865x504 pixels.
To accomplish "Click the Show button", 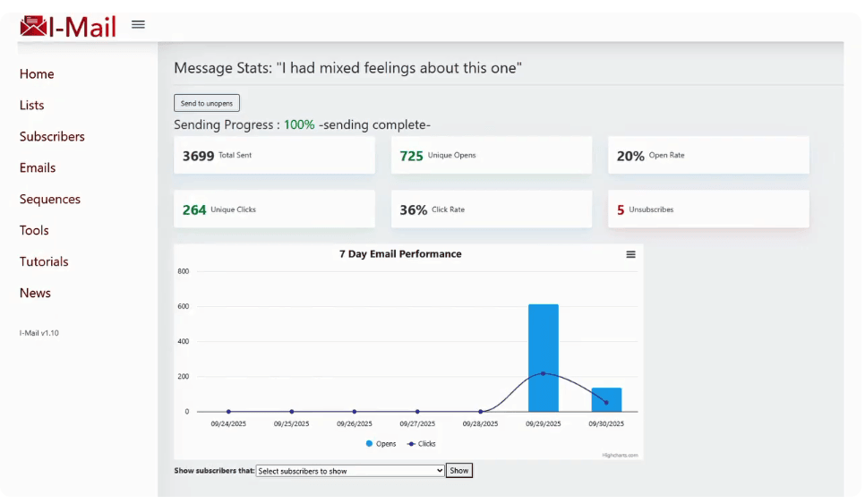I will 459,470.
